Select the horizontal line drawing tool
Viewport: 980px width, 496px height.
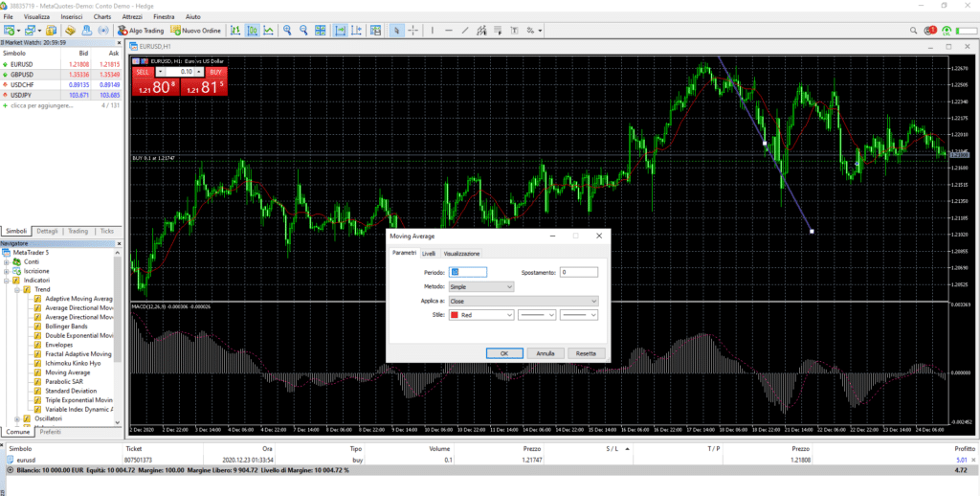pyautogui.click(x=449, y=30)
